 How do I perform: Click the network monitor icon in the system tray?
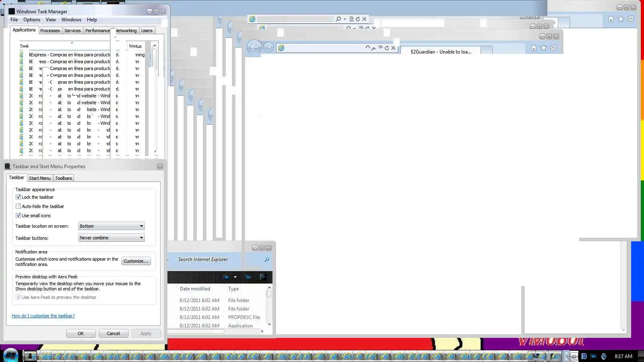[593, 356]
